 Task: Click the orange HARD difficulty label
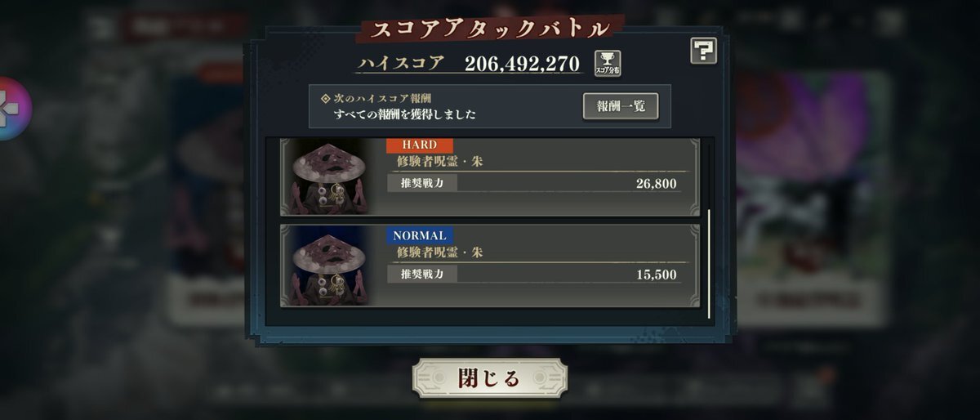pos(420,145)
